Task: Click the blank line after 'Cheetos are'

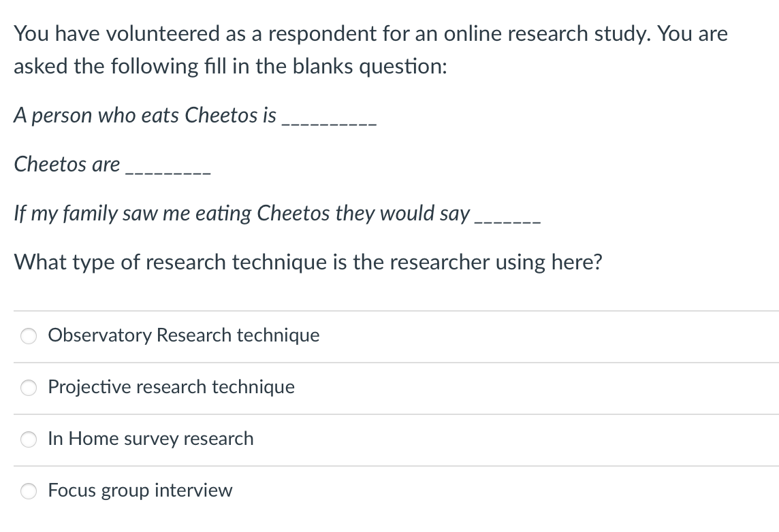Action: click(168, 171)
